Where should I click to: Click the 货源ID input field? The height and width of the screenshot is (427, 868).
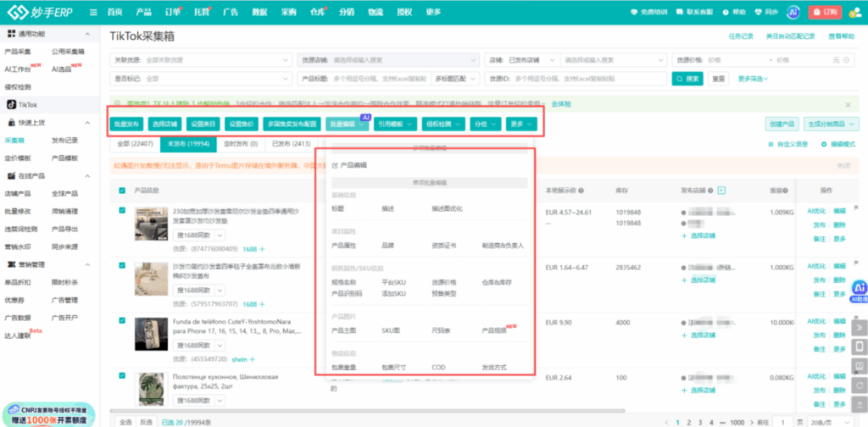coord(576,79)
